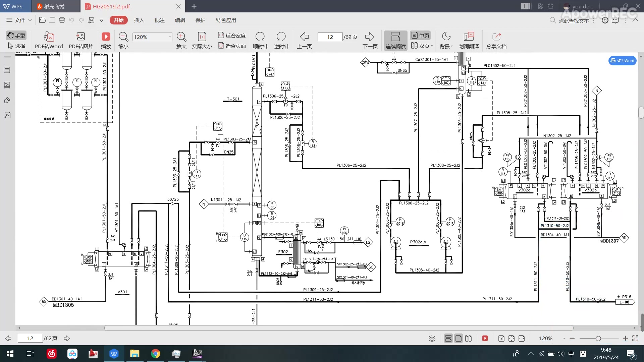Click the new tab plus button
The image size is (644, 362).
[x=194, y=6]
